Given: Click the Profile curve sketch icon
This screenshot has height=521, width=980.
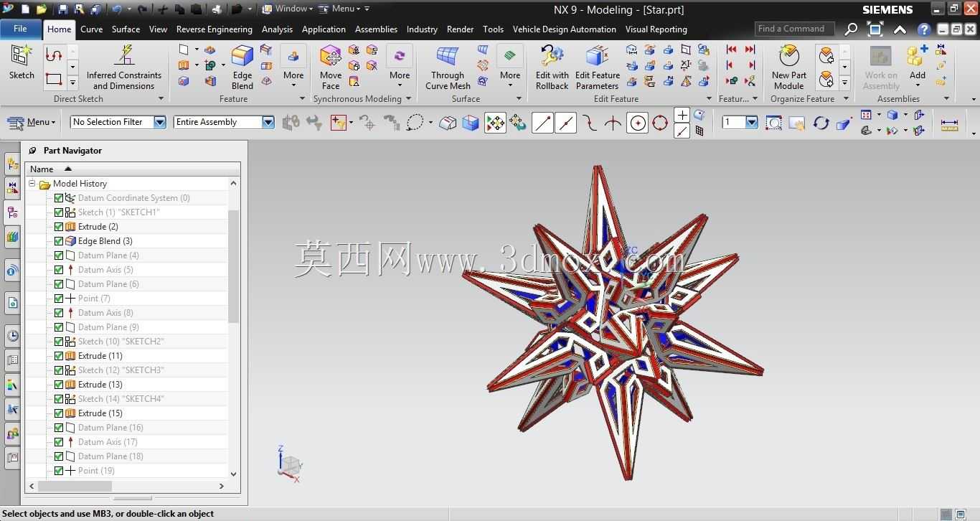Looking at the screenshot, I should click(54, 55).
